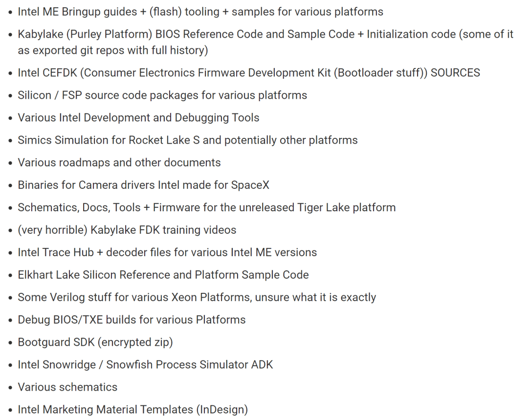Screen dimensions: 528x420
Task: Click the word SOURCES in capitals
Action: [455, 73]
